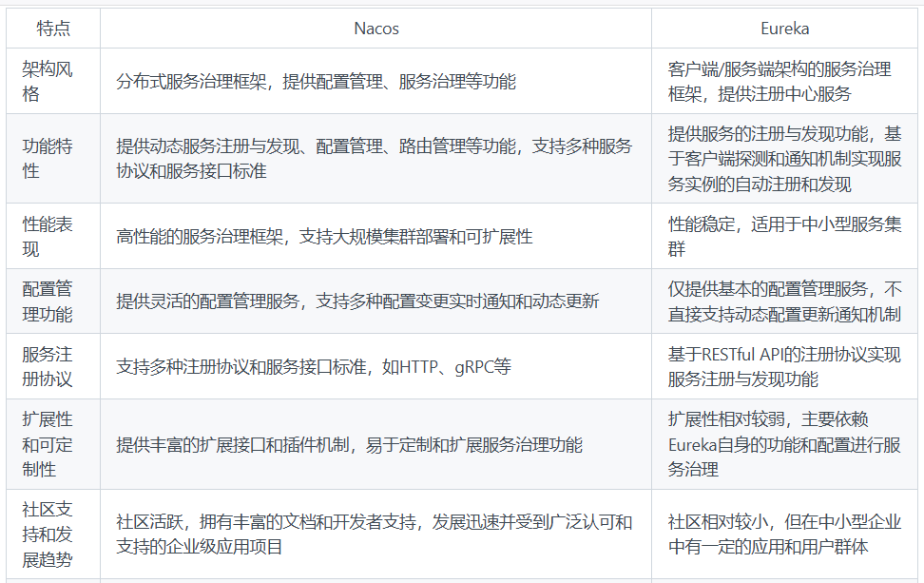Select the Eureka column header
Image resolution: width=924 pixels, height=583 pixels.
tap(784, 29)
